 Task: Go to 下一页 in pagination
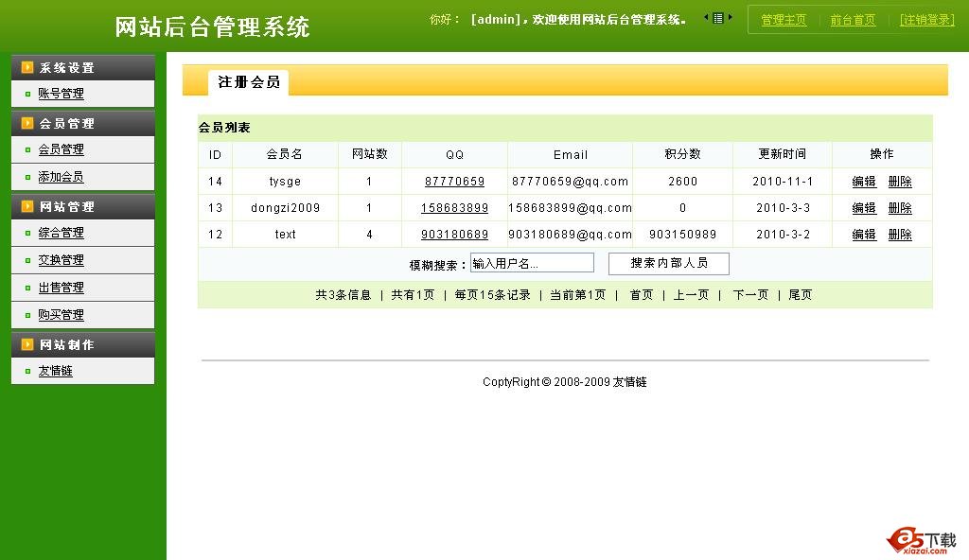click(x=750, y=295)
